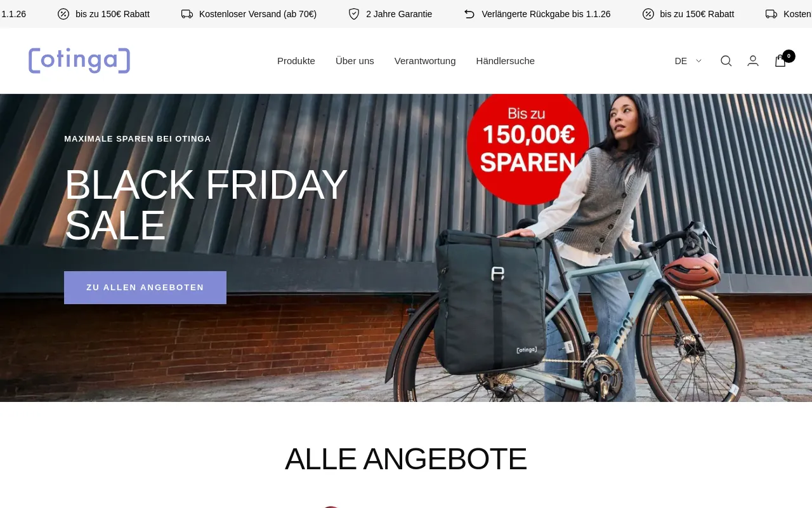Go to the Verantwortung page
Screen dimensions: 812x508
pos(425,61)
